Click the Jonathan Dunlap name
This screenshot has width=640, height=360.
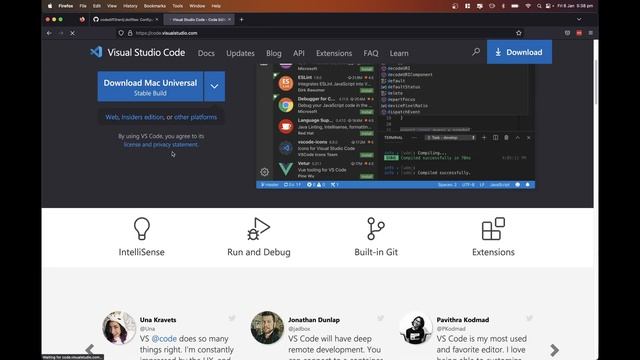(314, 320)
